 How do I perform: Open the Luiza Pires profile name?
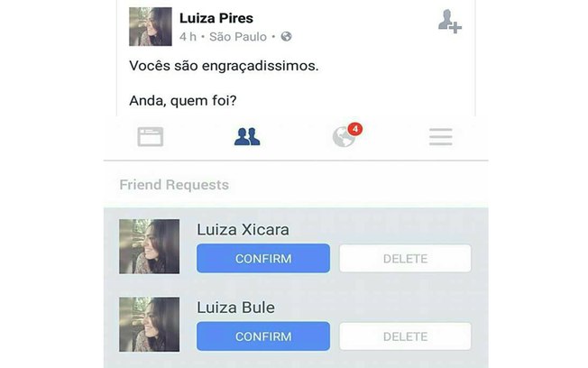point(216,18)
